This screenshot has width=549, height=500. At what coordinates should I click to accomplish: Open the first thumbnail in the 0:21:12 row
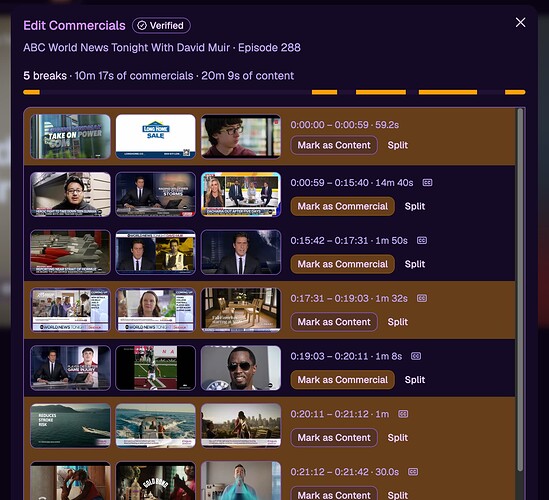(70, 481)
